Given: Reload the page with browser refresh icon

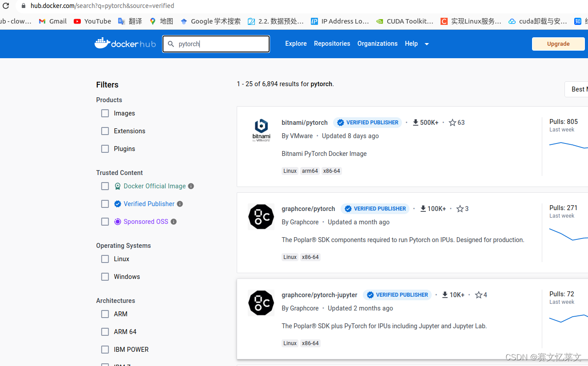Looking at the screenshot, I should [x=6, y=6].
